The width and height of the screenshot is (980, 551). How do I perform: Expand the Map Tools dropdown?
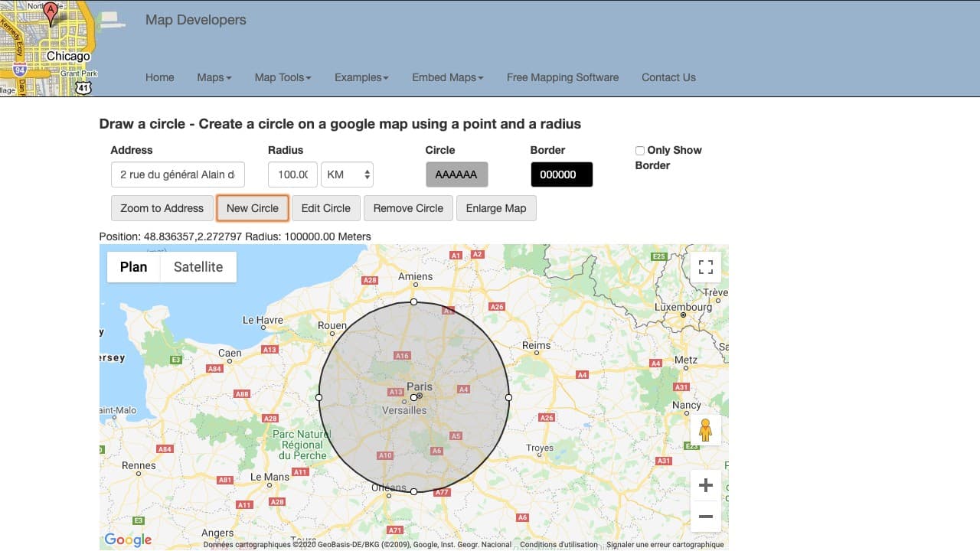[x=283, y=77]
